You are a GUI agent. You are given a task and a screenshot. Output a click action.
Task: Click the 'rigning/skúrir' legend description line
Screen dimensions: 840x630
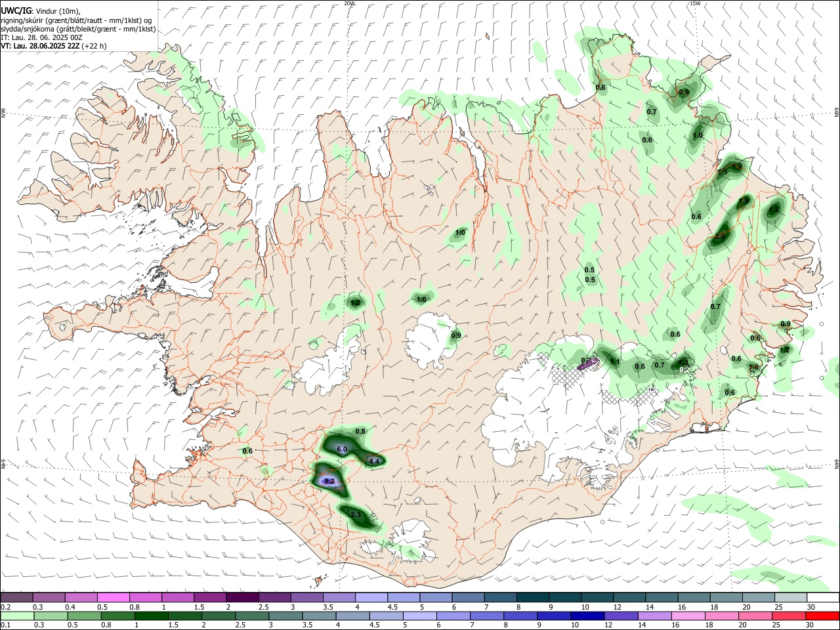point(76,20)
